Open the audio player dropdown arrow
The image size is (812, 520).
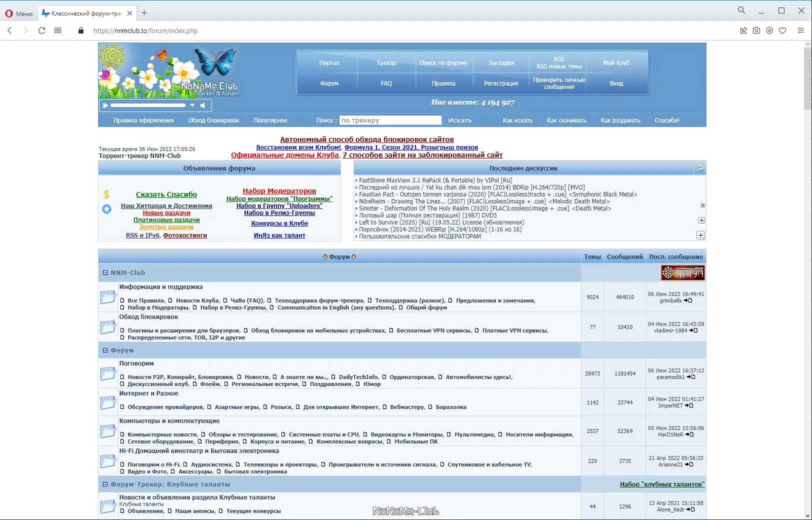click(x=192, y=105)
